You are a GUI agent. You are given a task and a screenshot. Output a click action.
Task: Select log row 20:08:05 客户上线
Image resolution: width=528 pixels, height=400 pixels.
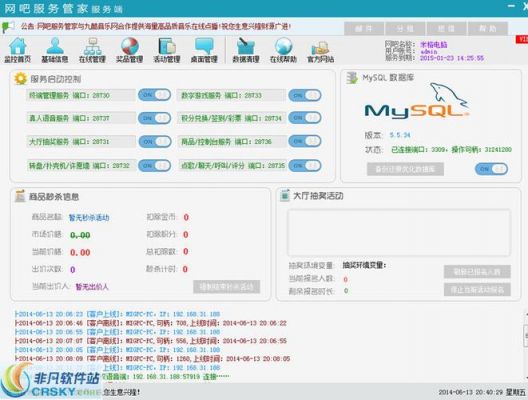pos(117,350)
